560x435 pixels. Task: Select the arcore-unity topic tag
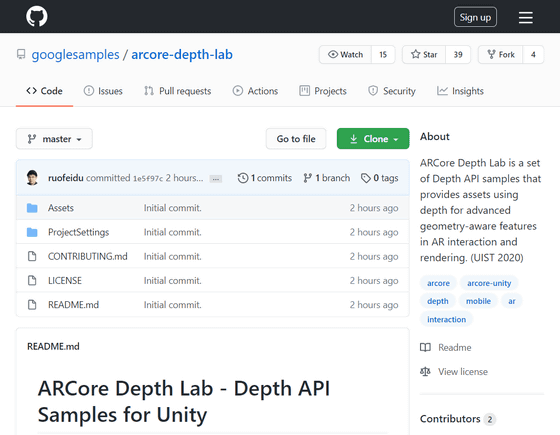pyautogui.click(x=489, y=283)
